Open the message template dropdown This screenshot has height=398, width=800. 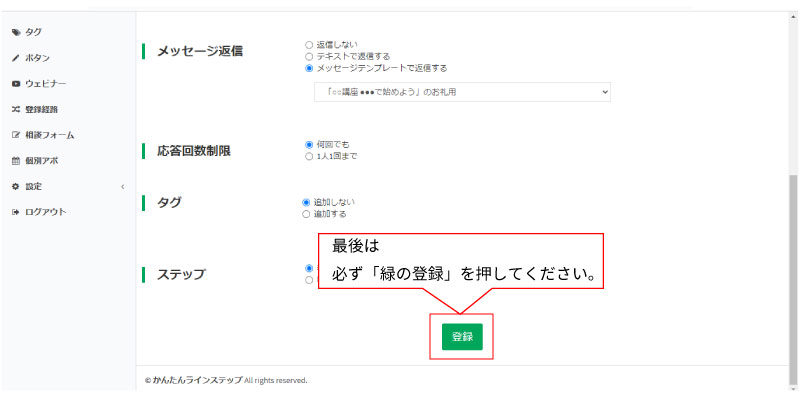tap(462, 92)
